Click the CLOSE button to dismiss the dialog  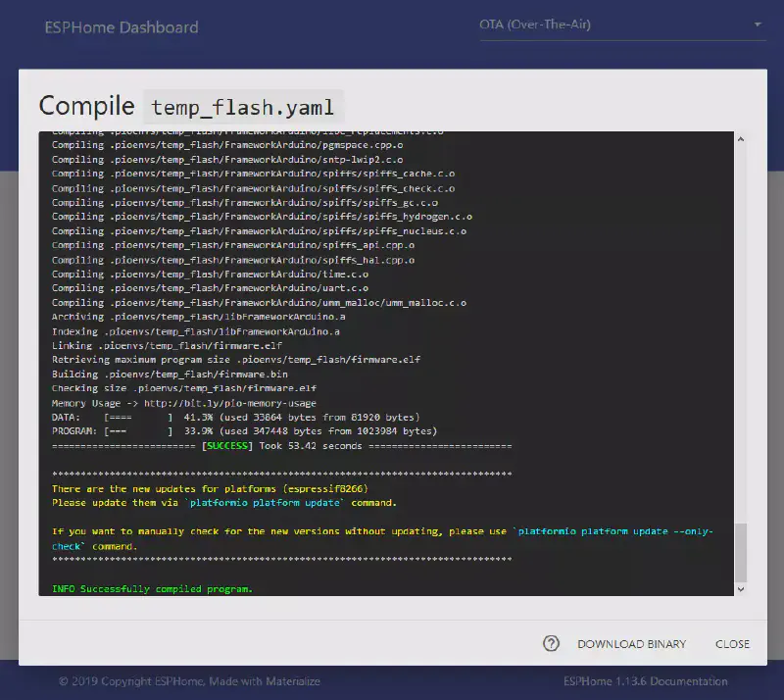pyautogui.click(x=731, y=644)
